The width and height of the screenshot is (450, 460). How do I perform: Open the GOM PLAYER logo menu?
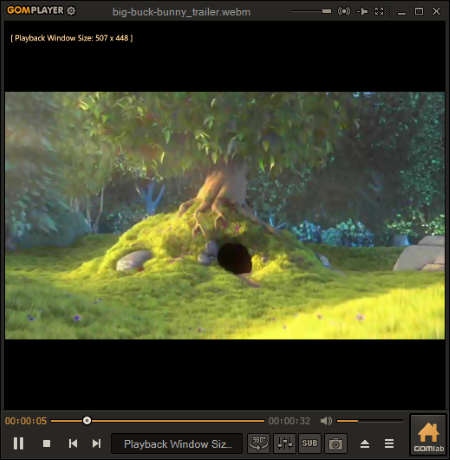tap(35, 11)
